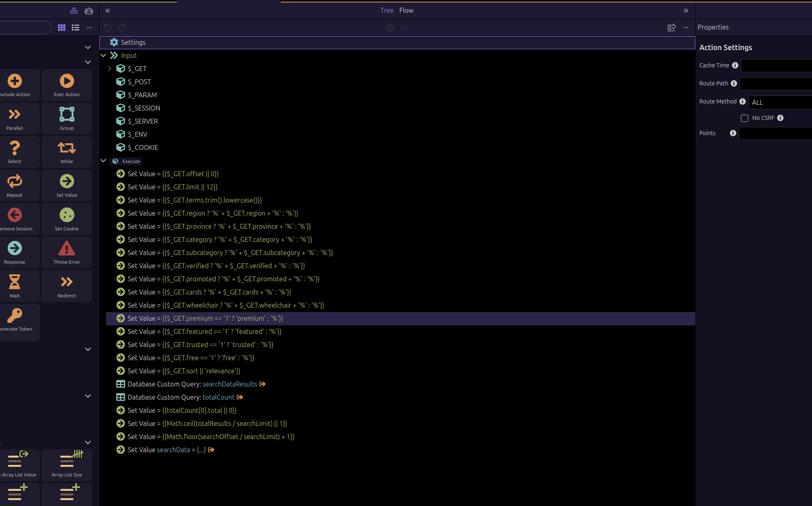This screenshot has width=812, height=506.
Task: Collapse the Execute steps section
Action: coord(103,161)
